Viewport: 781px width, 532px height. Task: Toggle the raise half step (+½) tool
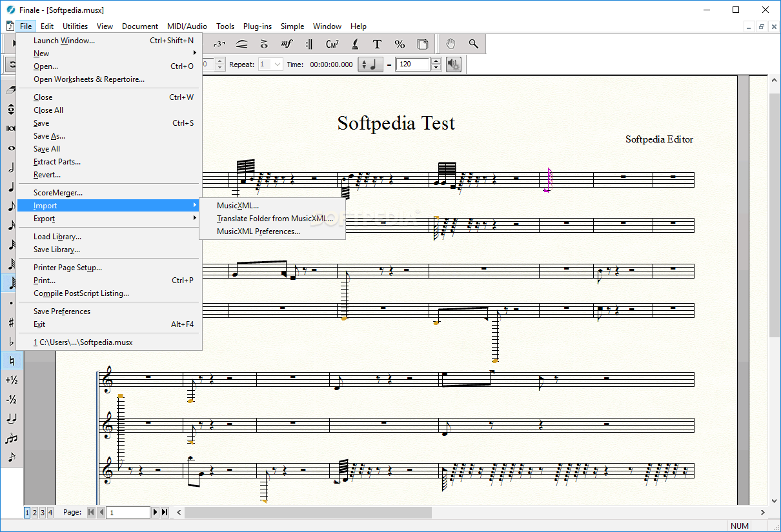coord(11,380)
